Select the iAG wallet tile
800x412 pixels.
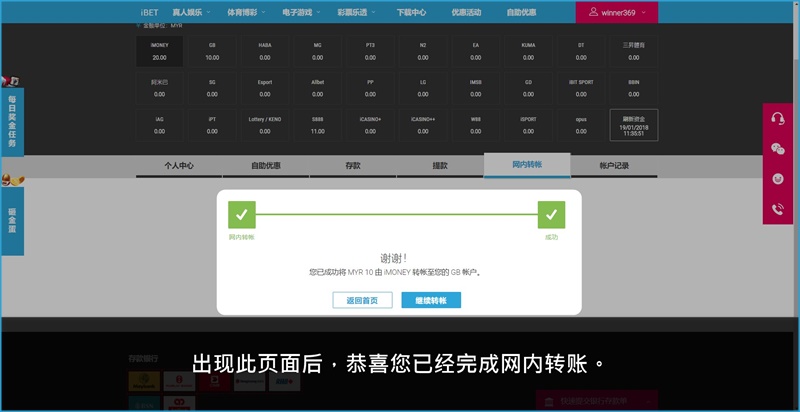159,125
